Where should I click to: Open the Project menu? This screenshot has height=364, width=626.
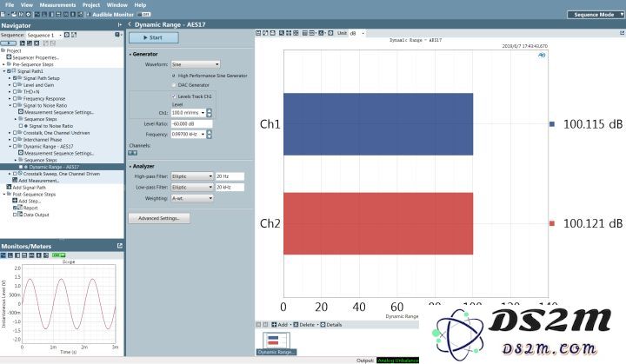(x=91, y=5)
